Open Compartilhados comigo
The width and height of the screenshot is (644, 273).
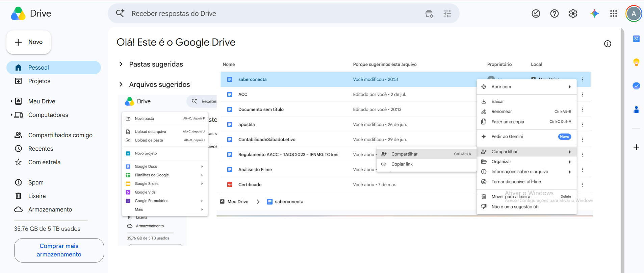coord(54,135)
